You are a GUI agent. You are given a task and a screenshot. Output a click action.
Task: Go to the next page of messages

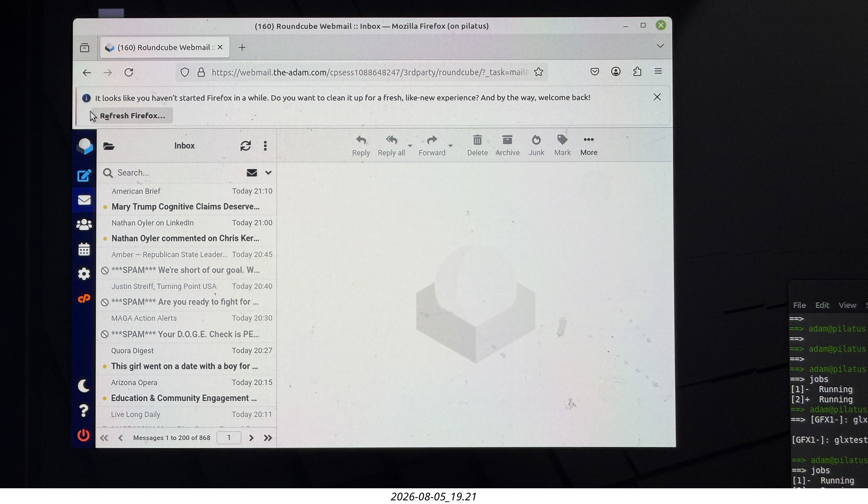click(x=251, y=438)
